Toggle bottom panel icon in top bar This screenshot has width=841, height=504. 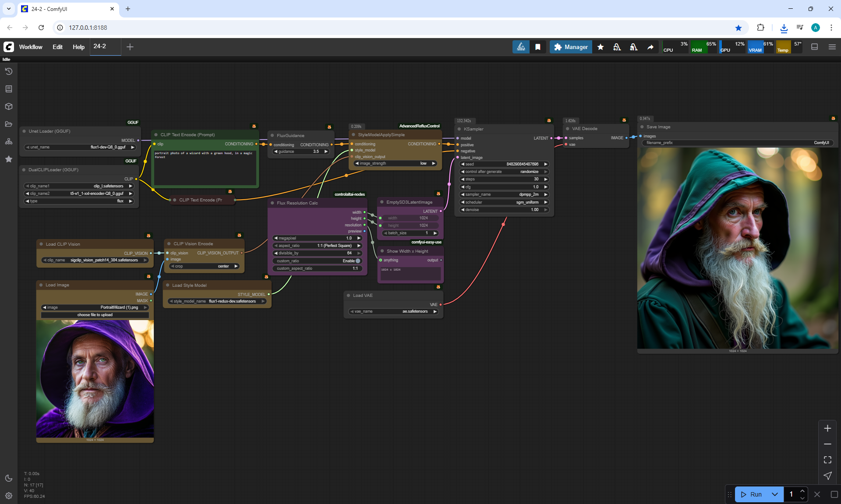815,47
